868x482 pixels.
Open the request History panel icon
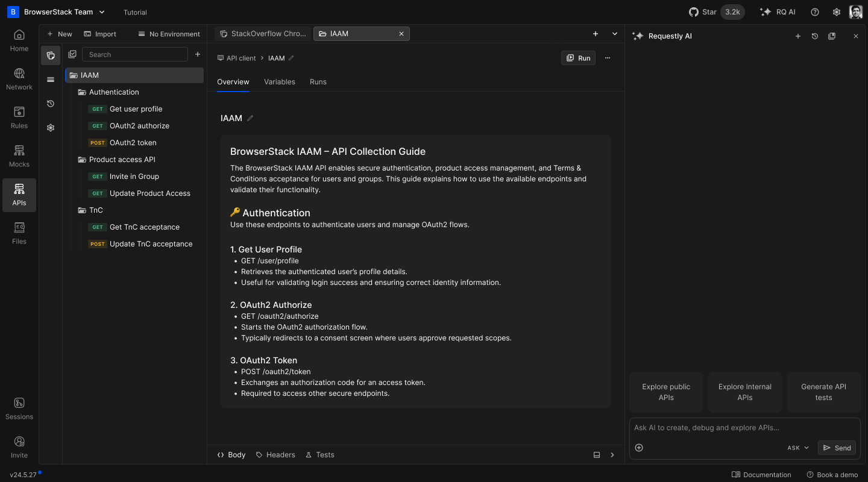click(51, 104)
